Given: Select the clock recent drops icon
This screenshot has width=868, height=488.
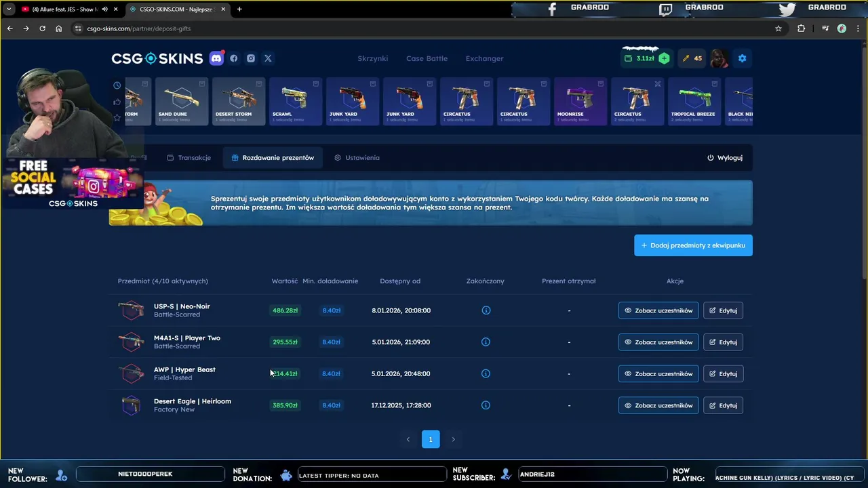Looking at the screenshot, I should (x=117, y=85).
